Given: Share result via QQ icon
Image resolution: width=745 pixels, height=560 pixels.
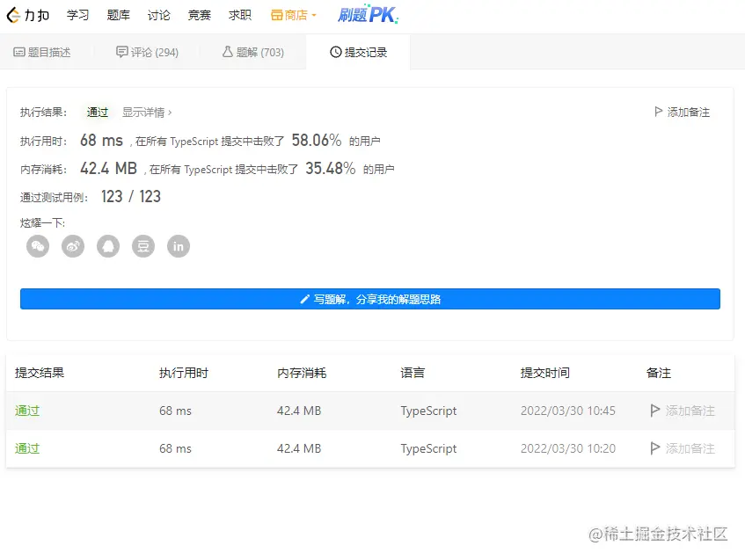Looking at the screenshot, I should [108, 246].
